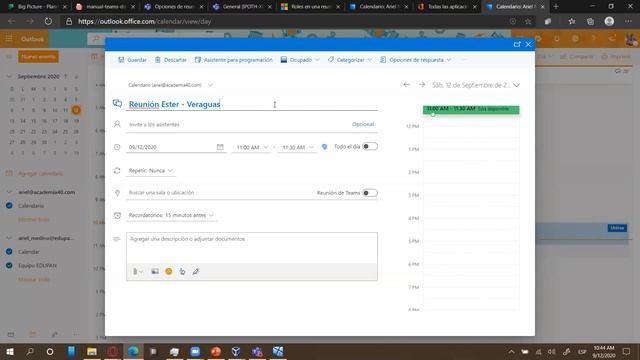
Task: Click the Unirse button in background calendar
Action: [x=617, y=228]
